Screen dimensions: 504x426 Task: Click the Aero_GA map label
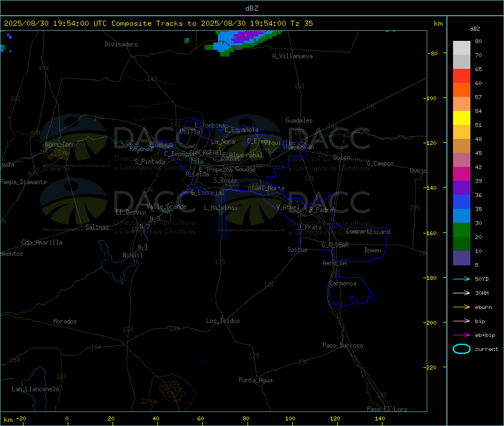point(335,263)
